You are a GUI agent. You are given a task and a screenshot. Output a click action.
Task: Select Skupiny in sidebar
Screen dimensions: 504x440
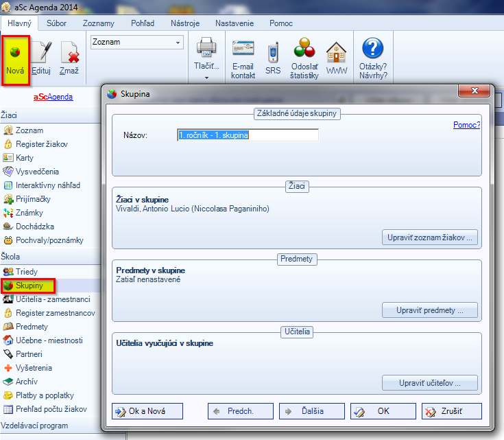click(x=28, y=286)
